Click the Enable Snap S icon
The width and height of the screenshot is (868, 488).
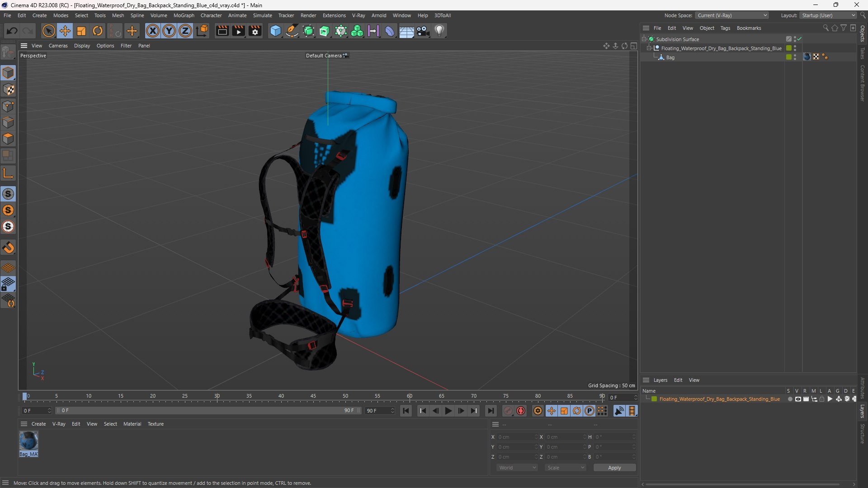pos(8,194)
